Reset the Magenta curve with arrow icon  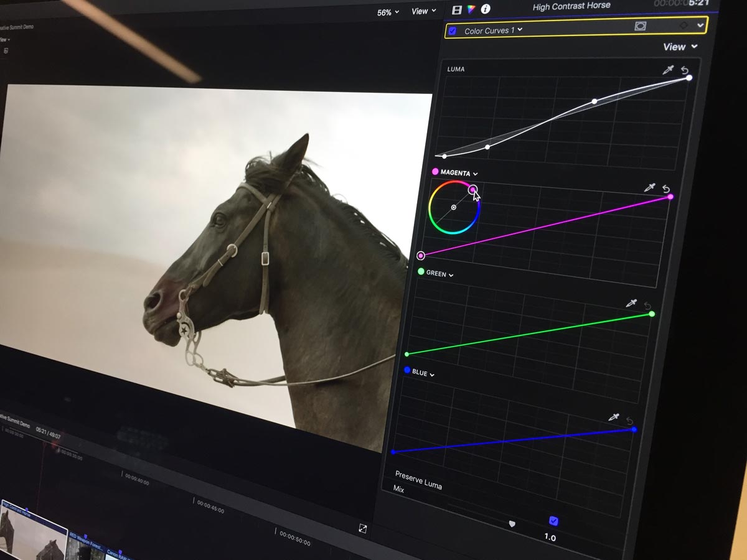click(666, 189)
